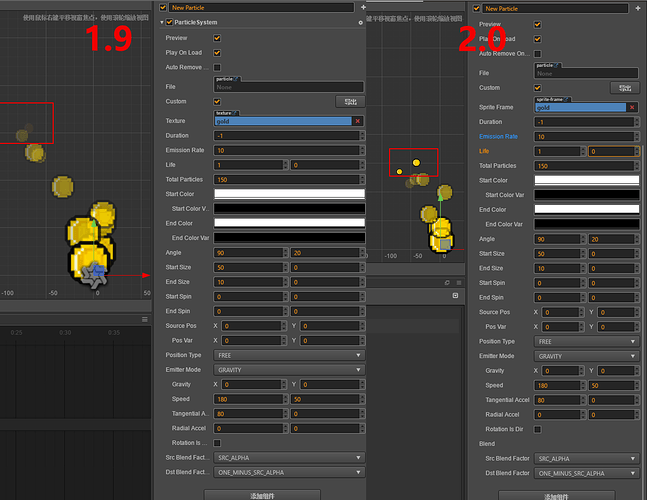The image size is (647, 500).
Task: Click the Sprite Frame gold asset field in 2.0
Action: point(581,107)
